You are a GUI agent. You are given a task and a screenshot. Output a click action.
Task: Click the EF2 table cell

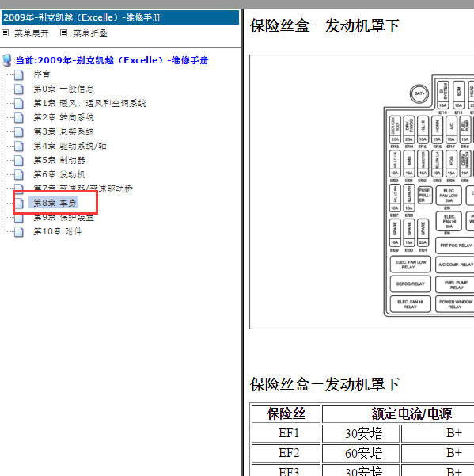click(x=286, y=453)
